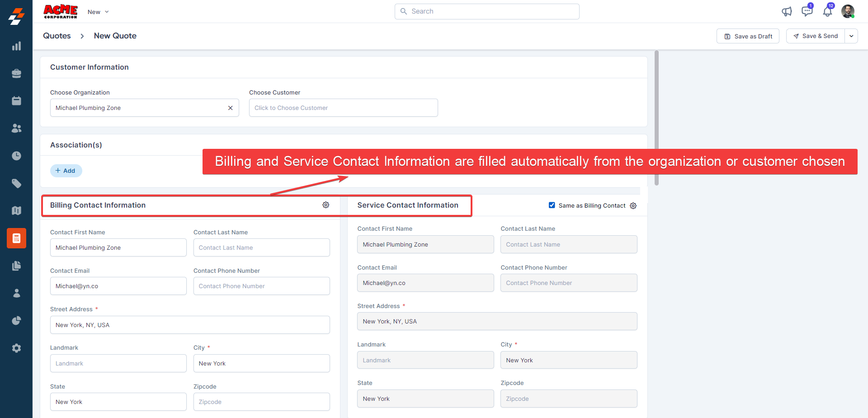Screen dimensions: 868x418
Task: Go to Quotes breadcrumb
Action: (x=57, y=36)
